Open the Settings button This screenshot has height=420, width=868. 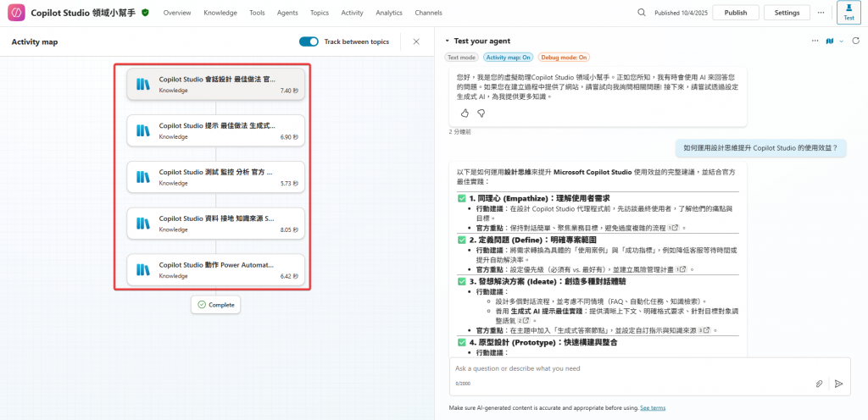787,13
